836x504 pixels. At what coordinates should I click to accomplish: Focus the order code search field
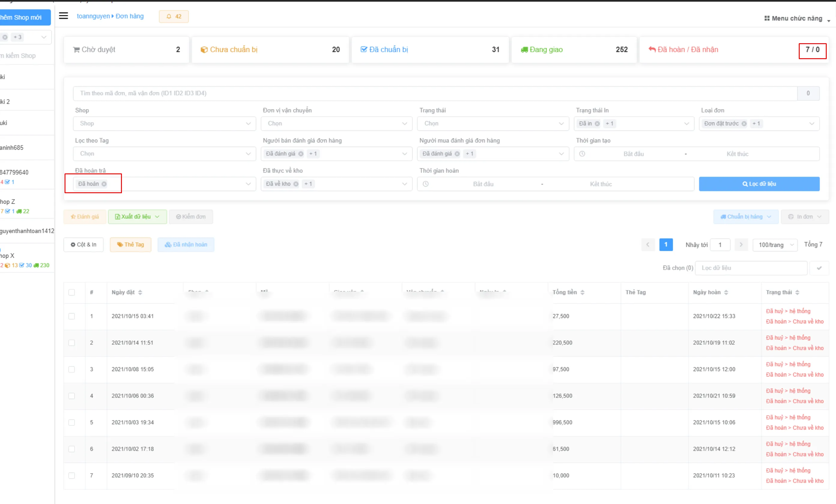tap(435, 94)
